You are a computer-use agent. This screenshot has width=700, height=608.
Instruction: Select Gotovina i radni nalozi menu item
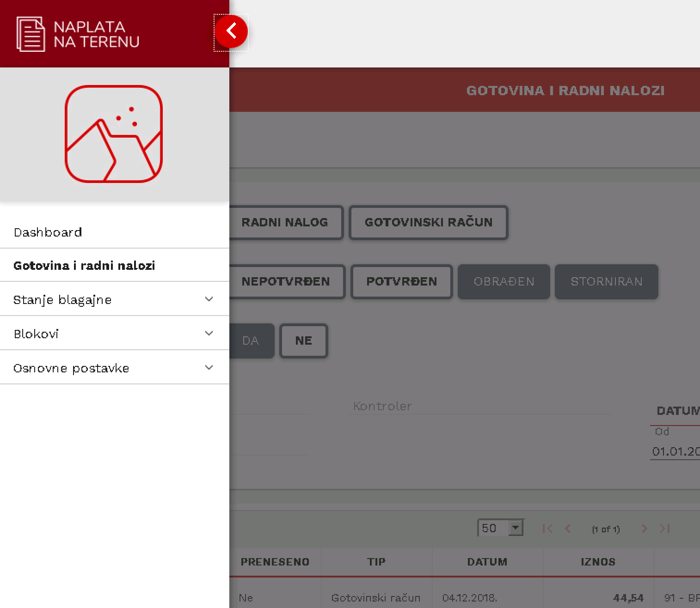click(x=84, y=266)
